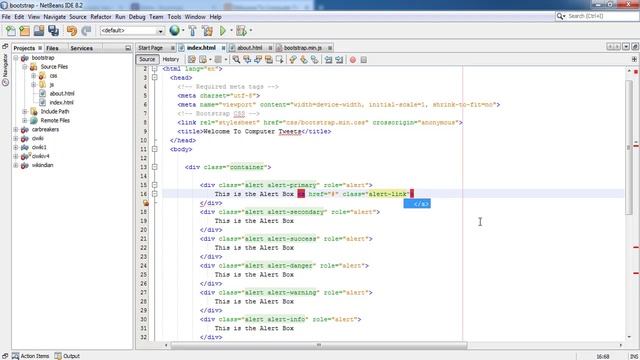Expand the carbreakers project node
This screenshot has width=640, height=360.
click(16, 129)
